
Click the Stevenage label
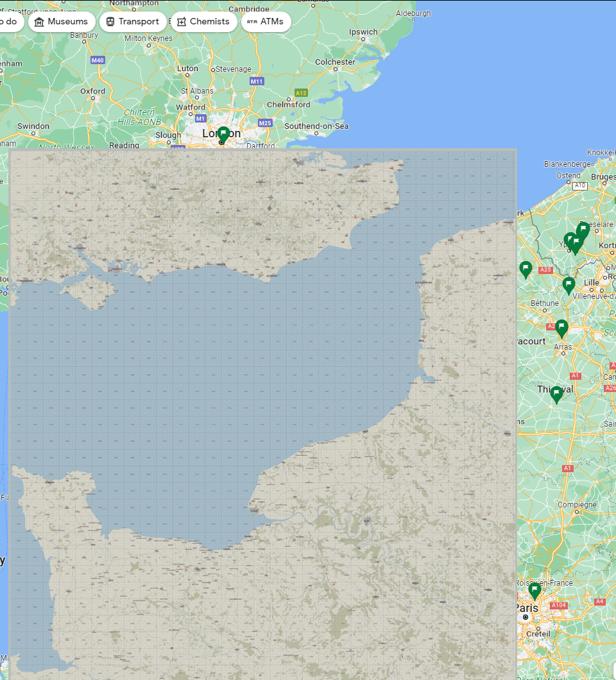(234, 69)
